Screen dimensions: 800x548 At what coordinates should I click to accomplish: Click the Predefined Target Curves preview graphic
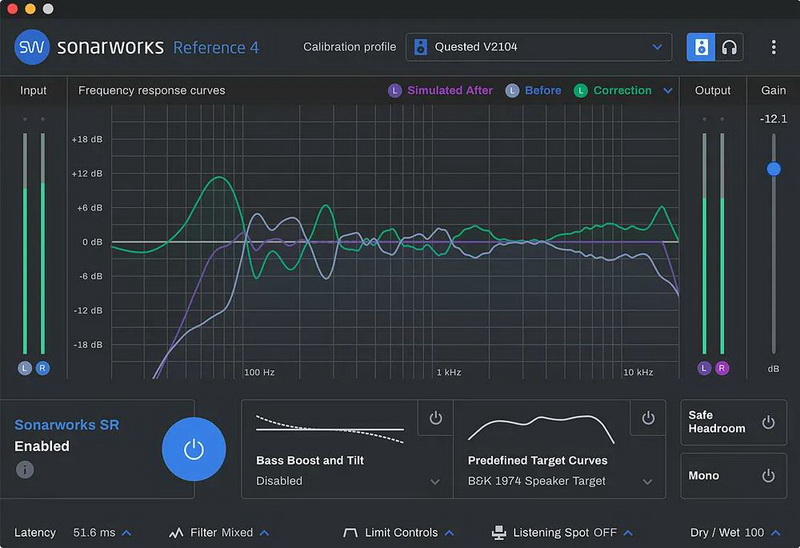tap(541, 429)
